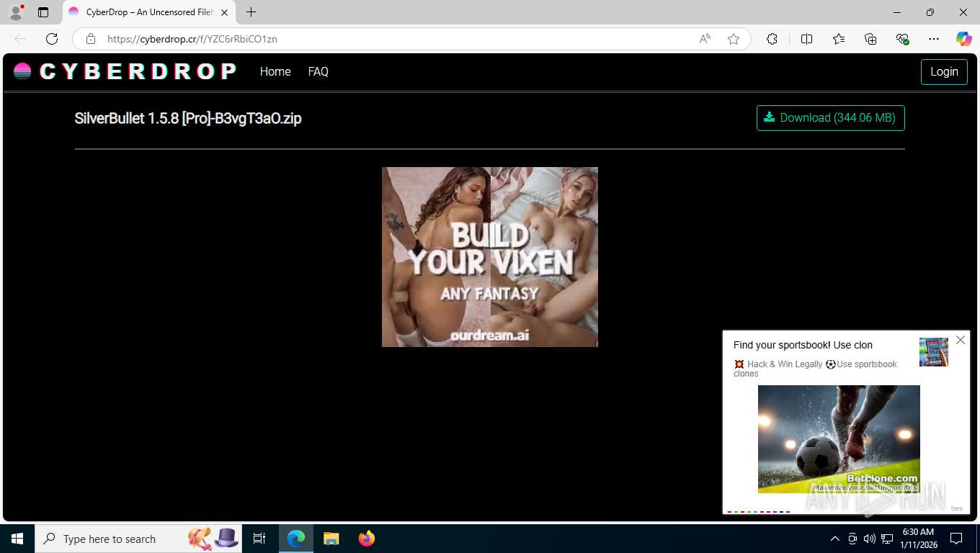Open the Split screen icon
Viewport: 980px width, 553px height.
[806, 39]
